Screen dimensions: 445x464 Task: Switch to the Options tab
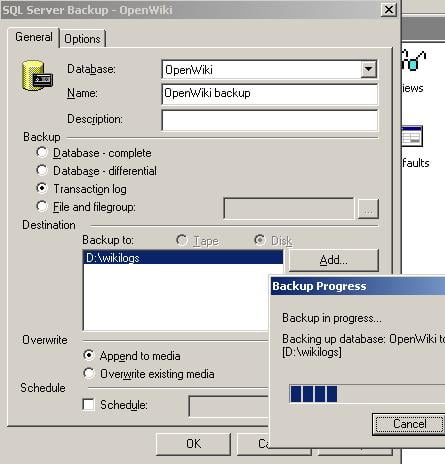pyautogui.click(x=82, y=39)
